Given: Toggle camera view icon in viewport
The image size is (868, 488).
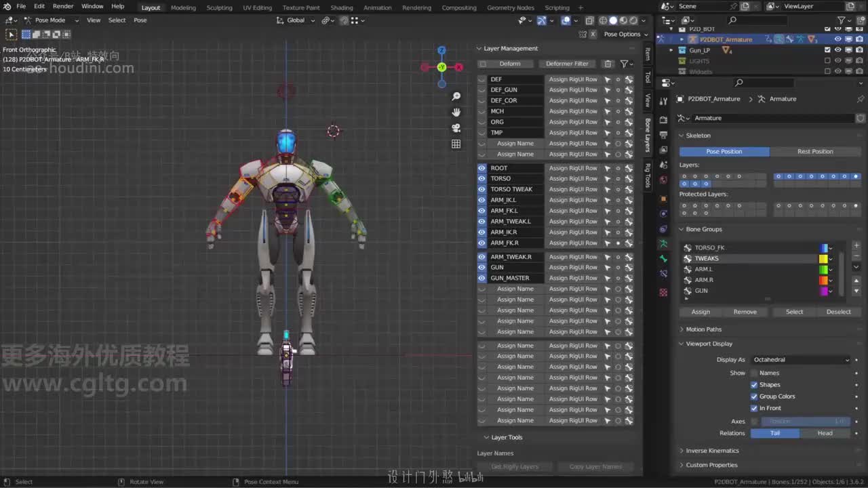Looking at the screenshot, I should pos(456,128).
